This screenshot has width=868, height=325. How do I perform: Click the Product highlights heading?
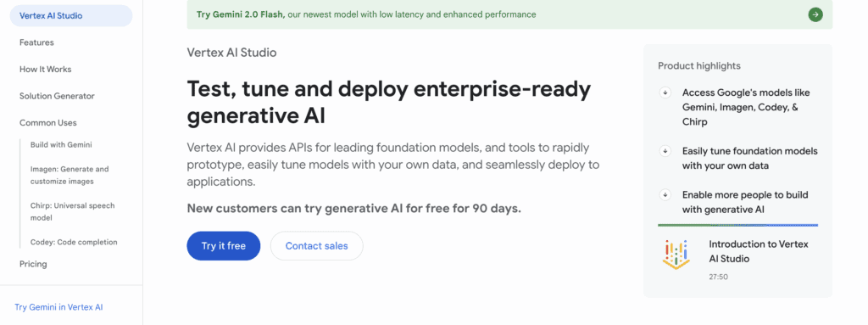click(699, 66)
